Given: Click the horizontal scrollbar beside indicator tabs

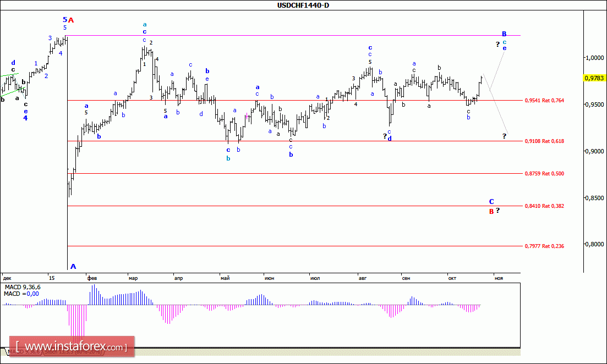Looking at the screenshot, I should [330, 350].
